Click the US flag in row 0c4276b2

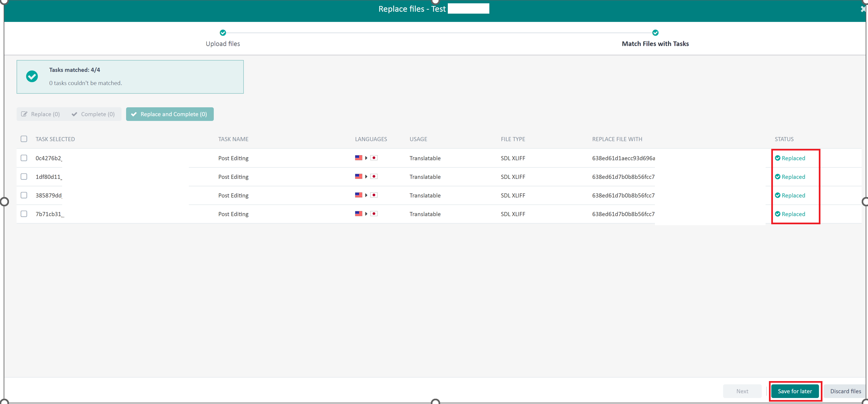click(x=358, y=158)
